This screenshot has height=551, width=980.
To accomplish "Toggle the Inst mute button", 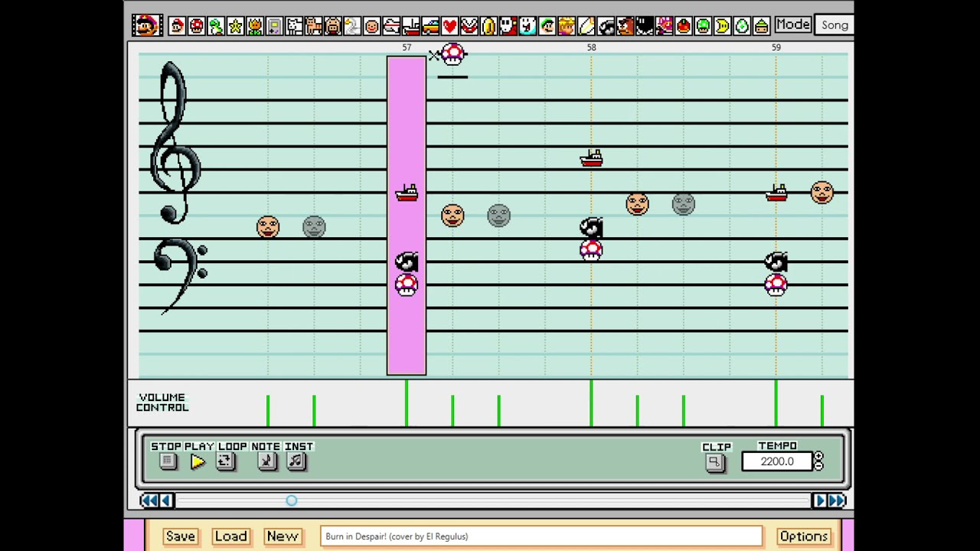I will [x=296, y=461].
